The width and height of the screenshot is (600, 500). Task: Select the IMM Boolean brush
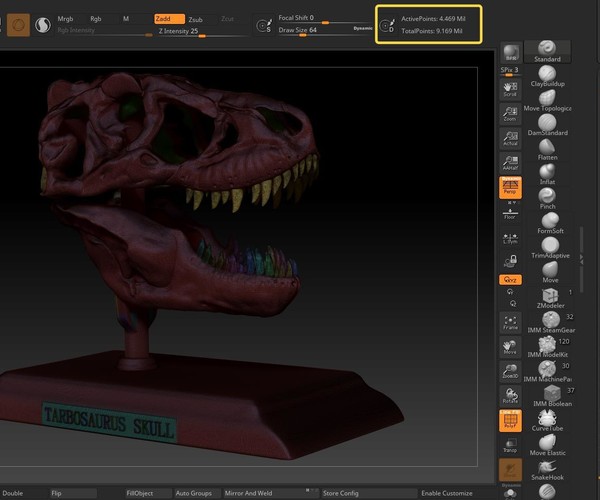pos(552,396)
